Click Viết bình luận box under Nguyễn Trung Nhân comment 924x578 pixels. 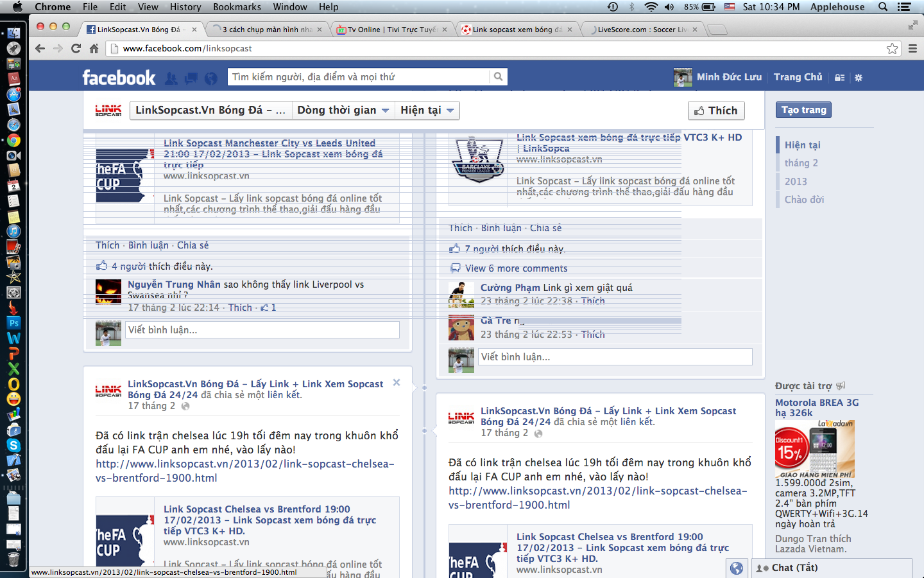(x=262, y=330)
